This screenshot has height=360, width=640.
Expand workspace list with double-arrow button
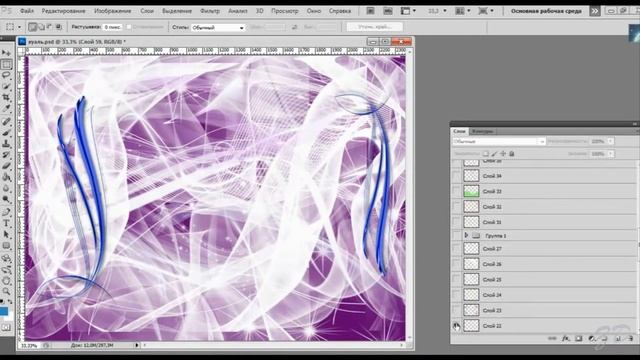[595, 11]
